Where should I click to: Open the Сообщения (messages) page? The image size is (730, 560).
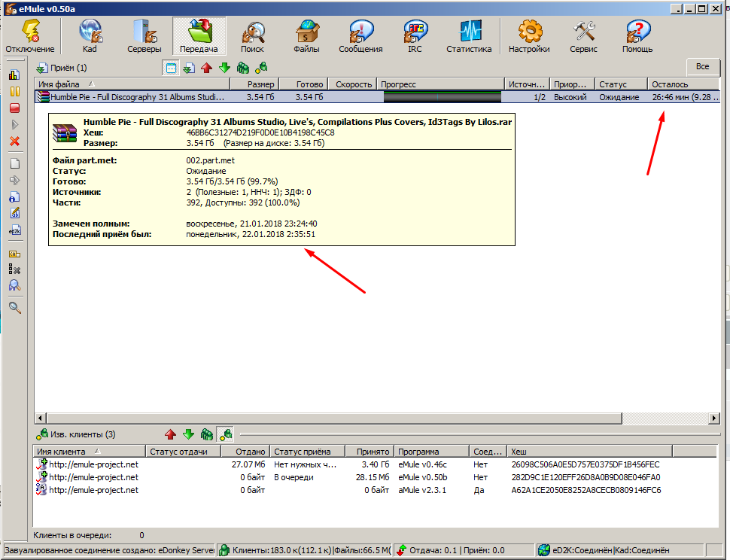(x=360, y=36)
